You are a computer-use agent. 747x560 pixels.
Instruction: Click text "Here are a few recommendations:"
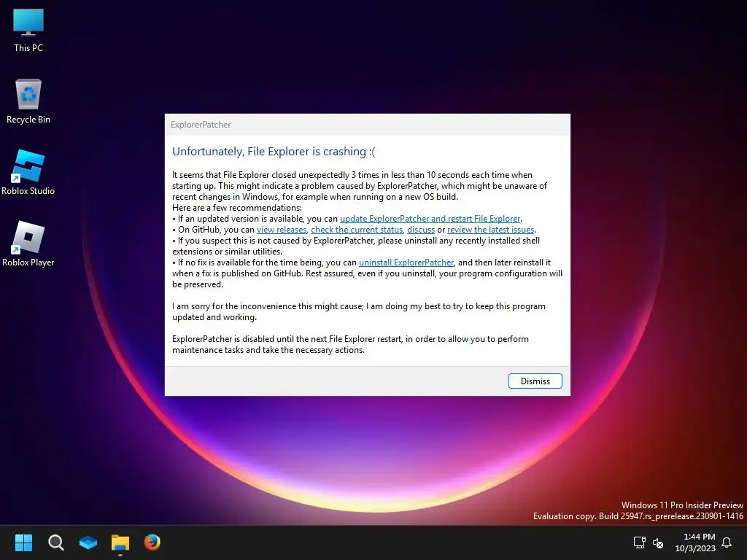pos(237,208)
